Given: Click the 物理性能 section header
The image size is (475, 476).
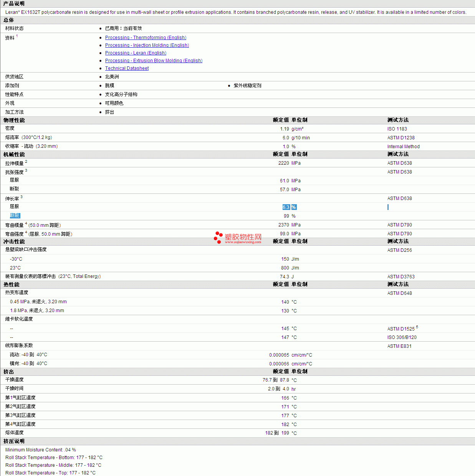Looking at the screenshot, I should pos(14,120).
